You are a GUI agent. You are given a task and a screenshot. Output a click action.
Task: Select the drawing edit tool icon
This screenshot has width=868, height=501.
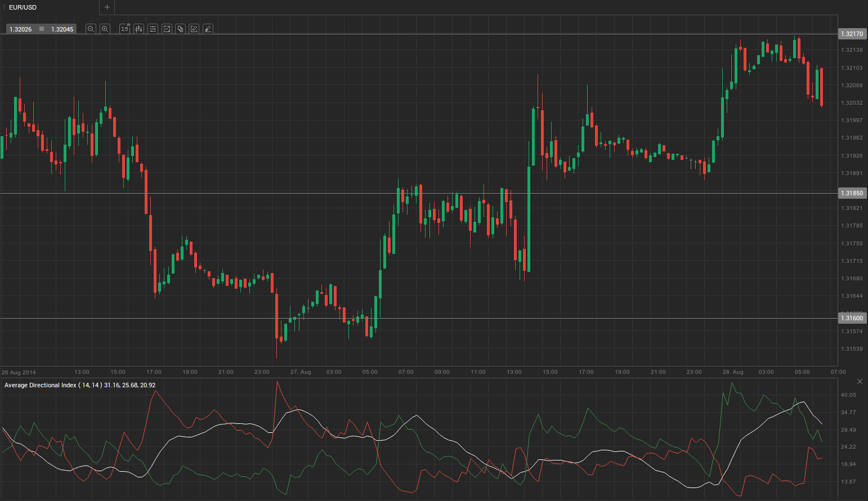194,29
